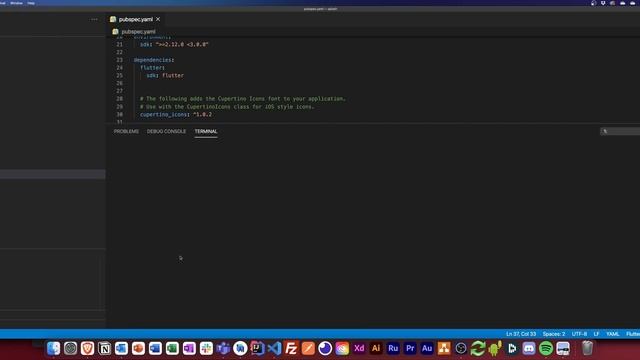Open the Trash in the dock
Image resolution: width=640 pixels, height=360 pixels.
(x=587, y=348)
